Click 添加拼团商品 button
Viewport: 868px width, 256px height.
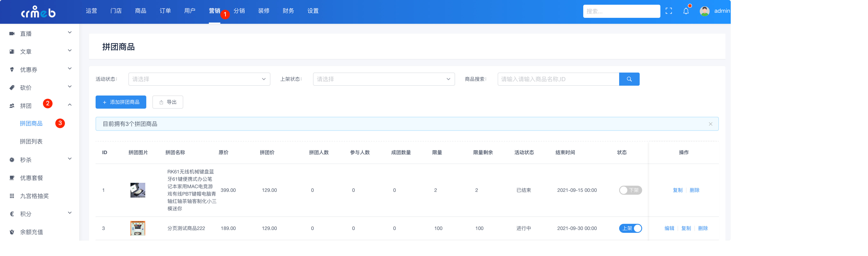(121, 102)
